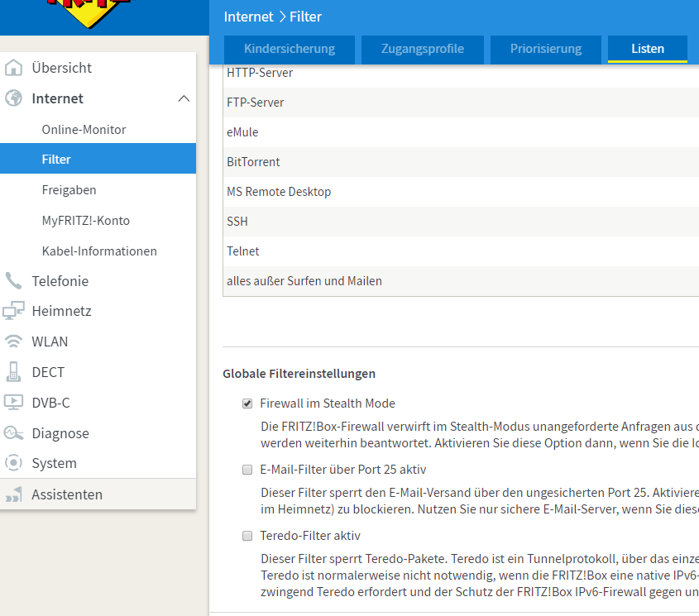Viewport: 699px width, 616px height.
Task: Open Freigaben in the sidebar
Action: (69, 190)
